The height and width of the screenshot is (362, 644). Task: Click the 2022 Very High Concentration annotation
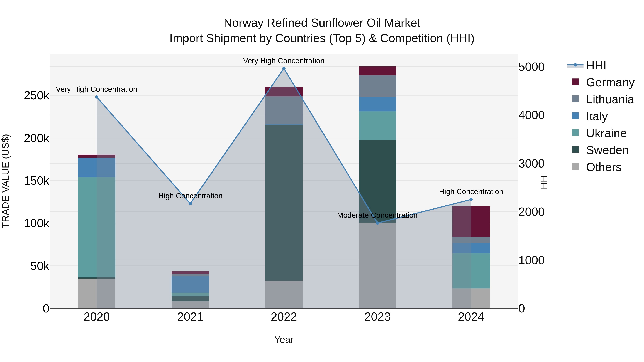pos(284,61)
